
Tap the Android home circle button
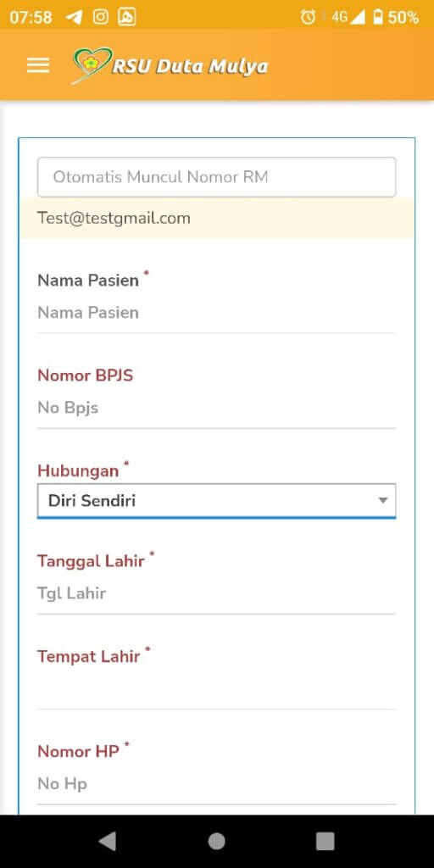point(216,841)
